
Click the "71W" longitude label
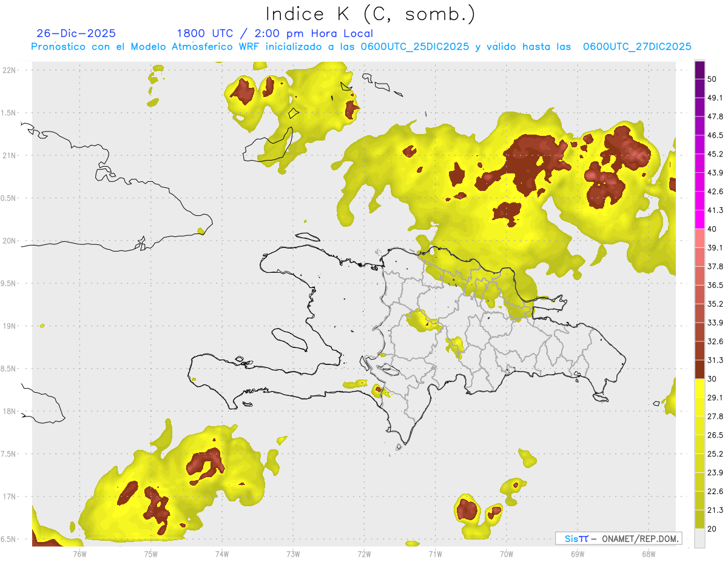[436, 554]
